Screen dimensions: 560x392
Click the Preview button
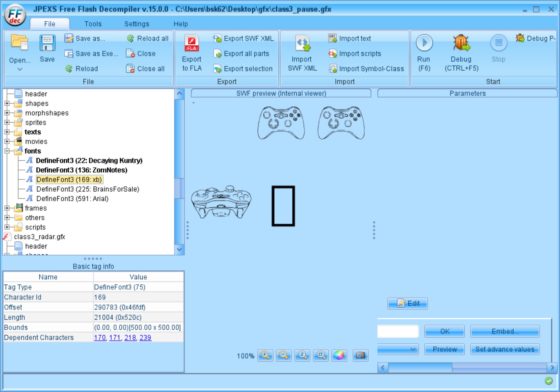coord(444,349)
